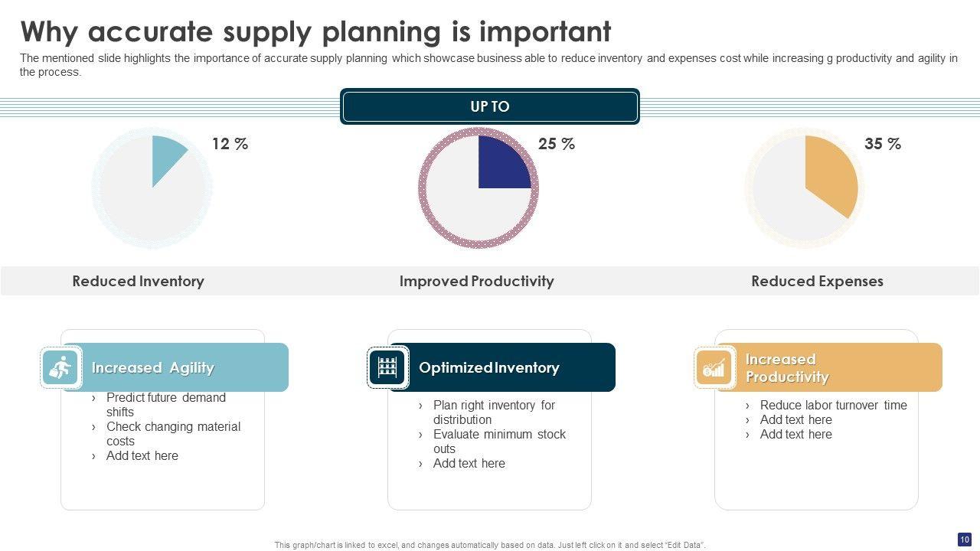Select the 25% navy pie chart
The image size is (980, 551).
click(479, 187)
